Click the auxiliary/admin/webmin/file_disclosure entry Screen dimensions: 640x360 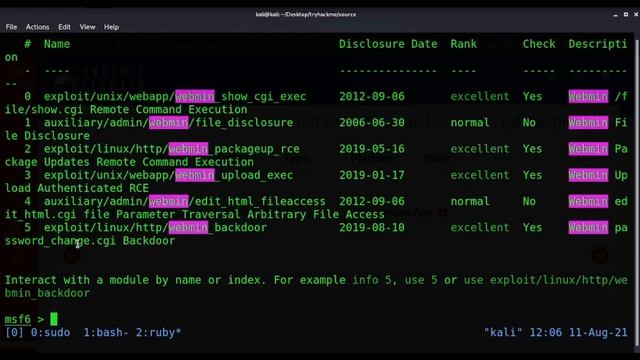pyautogui.click(x=168, y=123)
